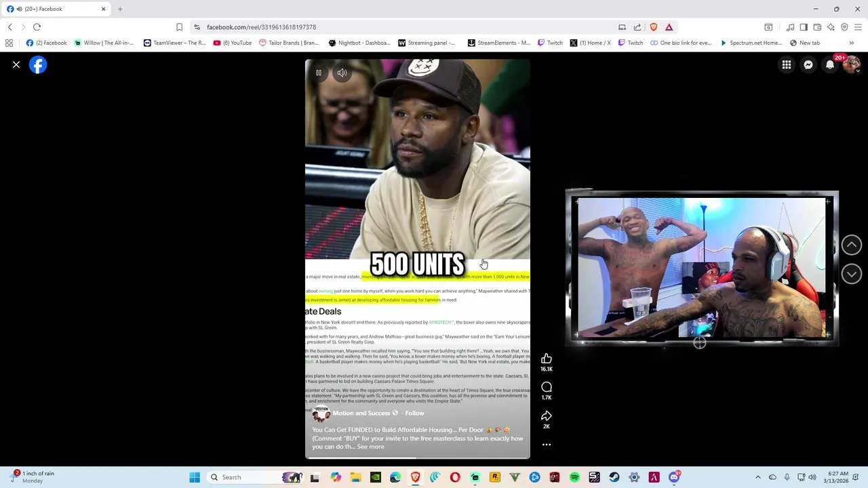Open the Willow bookmark
This screenshot has width=868, height=488.
click(x=104, y=43)
